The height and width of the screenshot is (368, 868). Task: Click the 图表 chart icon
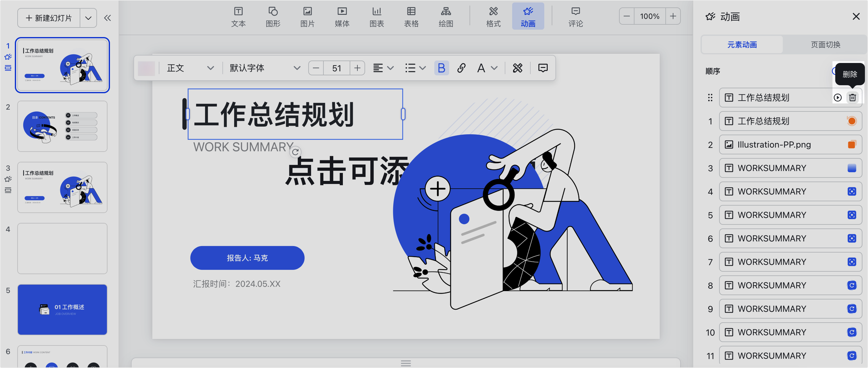[x=376, y=16]
